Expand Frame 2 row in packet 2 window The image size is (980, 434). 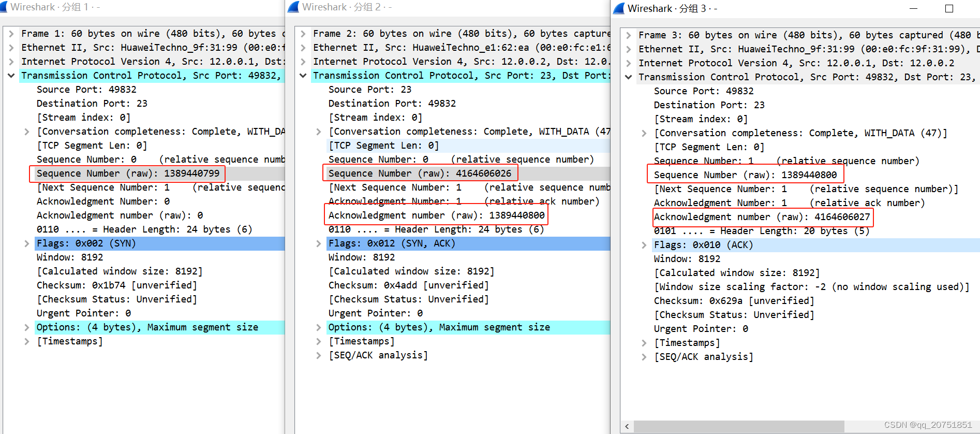click(303, 34)
